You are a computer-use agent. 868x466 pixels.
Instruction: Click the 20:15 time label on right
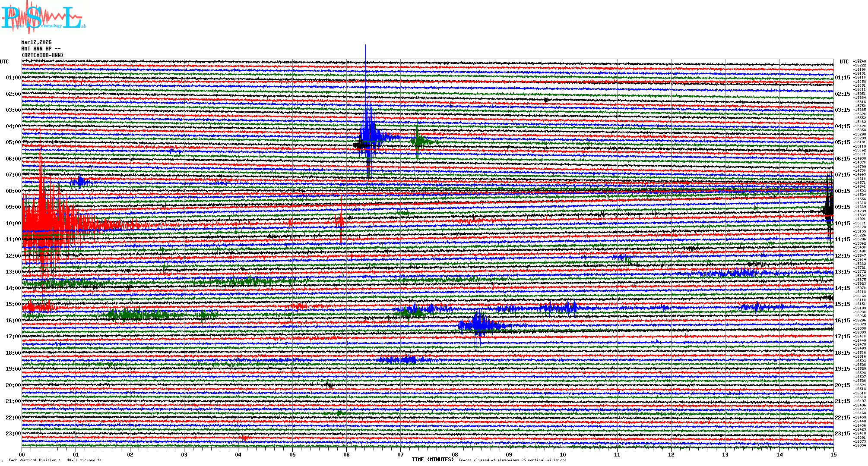842,385
